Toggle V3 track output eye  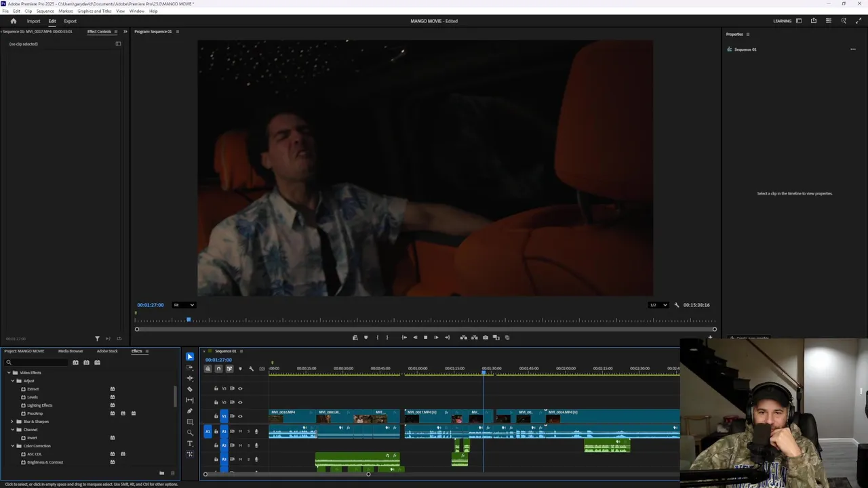click(x=240, y=388)
